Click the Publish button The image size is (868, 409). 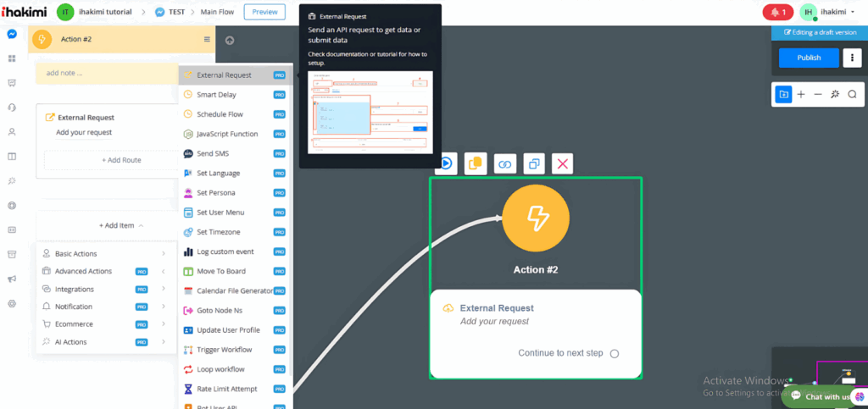click(x=809, y=58)
